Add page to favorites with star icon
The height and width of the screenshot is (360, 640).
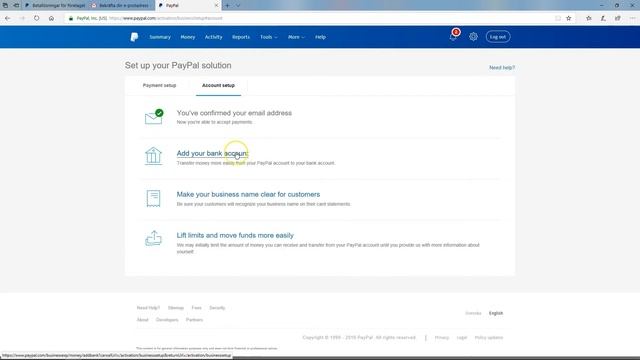coord(569,18)
